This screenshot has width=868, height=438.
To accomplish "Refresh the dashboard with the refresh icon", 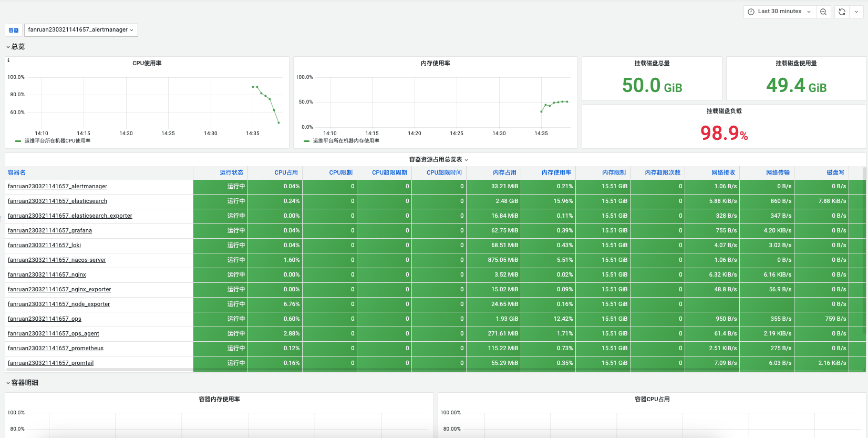I will coord(842,12).
